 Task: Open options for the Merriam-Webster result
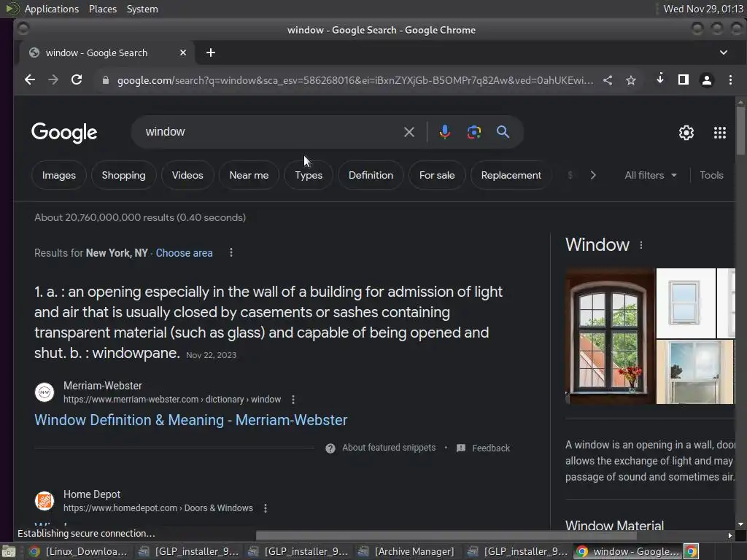[x=293, y=400]
